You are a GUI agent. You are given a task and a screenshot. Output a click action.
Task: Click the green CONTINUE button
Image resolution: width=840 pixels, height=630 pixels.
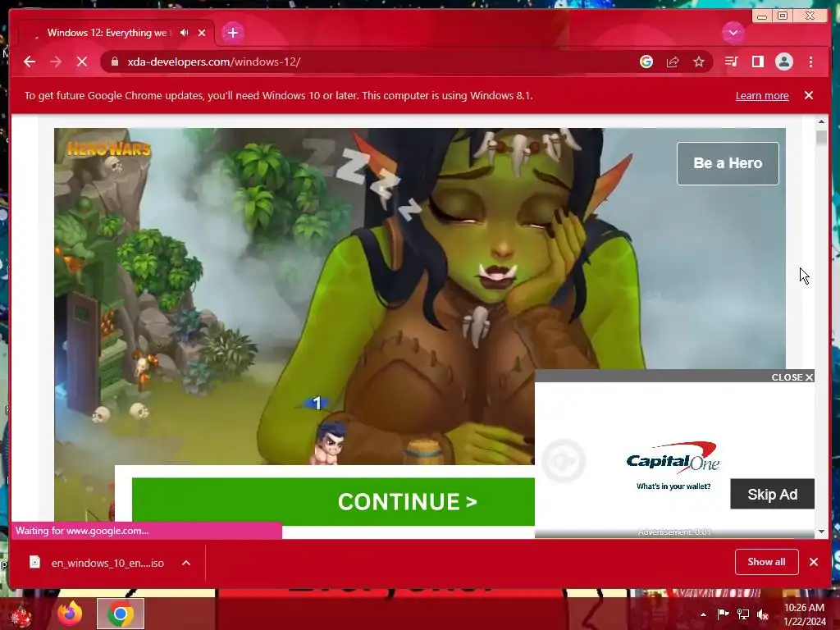[x=333, y=501]
